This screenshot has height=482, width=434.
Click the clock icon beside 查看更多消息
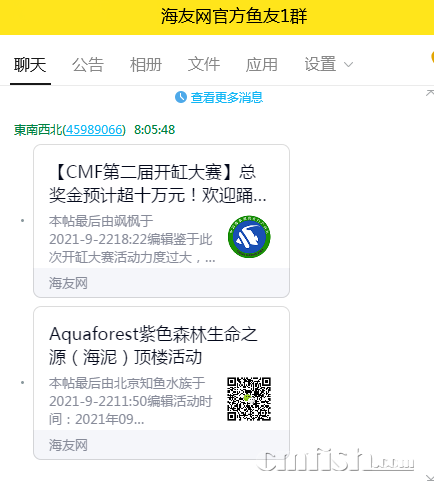pos(181,97)
